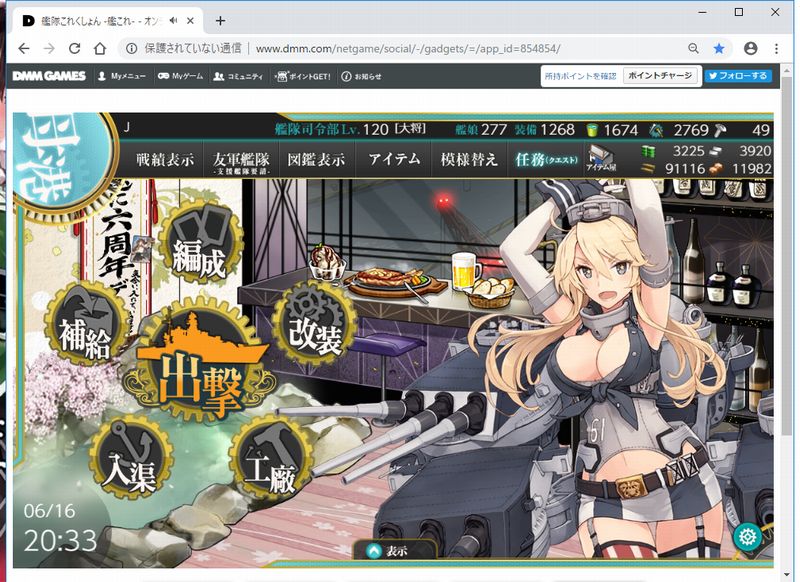Open the 工廠 factory gear

pyautogui.click(x=270, y=458)
